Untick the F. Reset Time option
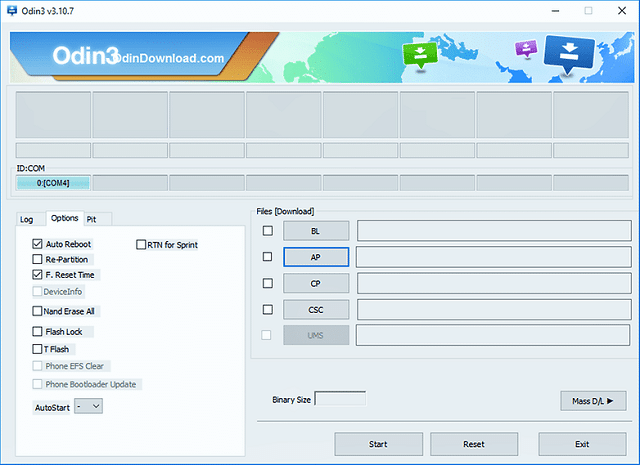640x465 pixels. click(38, 274)
